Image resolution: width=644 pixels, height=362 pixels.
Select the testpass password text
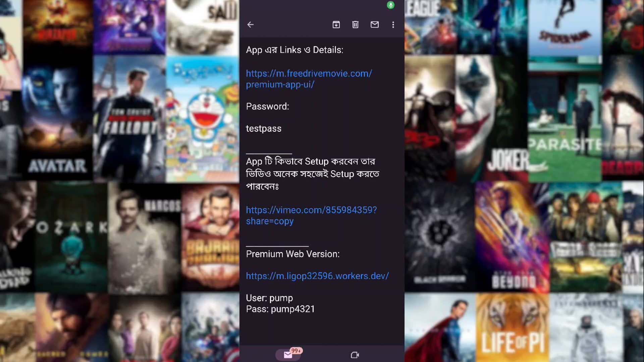coord(264,128)
